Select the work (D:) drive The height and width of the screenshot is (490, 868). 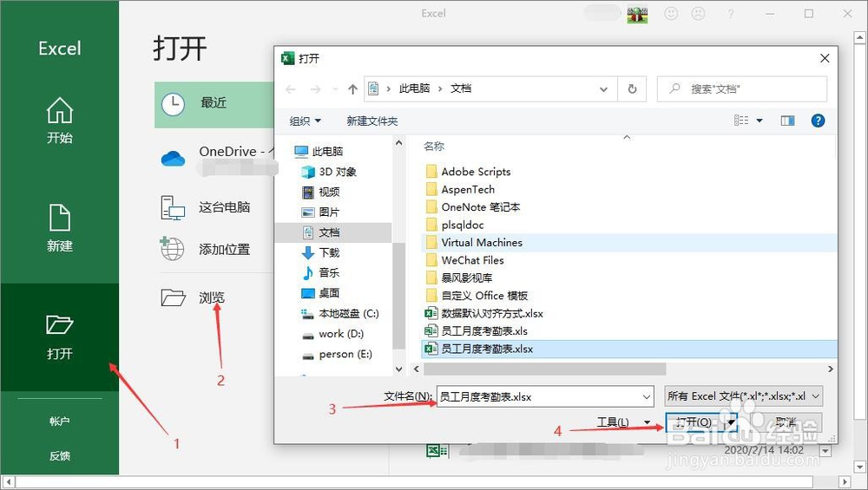point(332,334)
